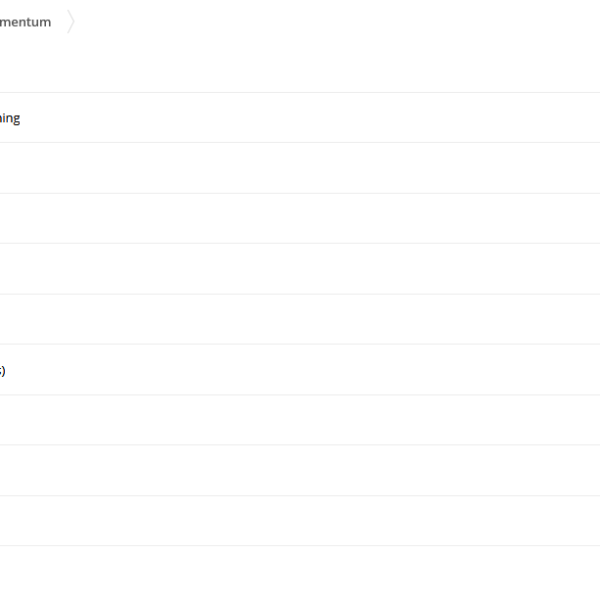Select the third empty row below ';)' row
The width and height of the screenshot is (600, 600).
(300, 520)
